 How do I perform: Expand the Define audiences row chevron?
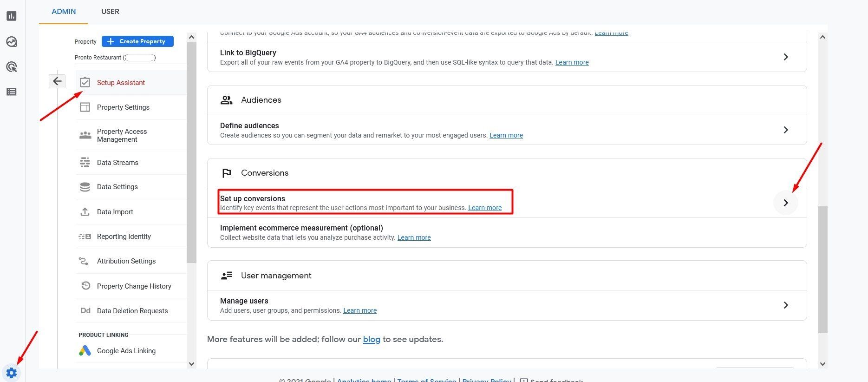[786, 130]
